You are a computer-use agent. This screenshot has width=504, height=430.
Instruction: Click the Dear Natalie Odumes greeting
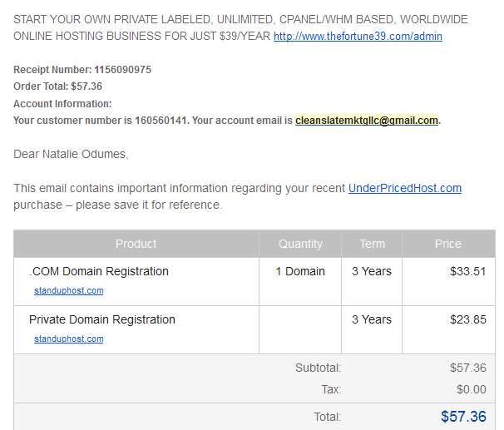click(x=71, y=154)
